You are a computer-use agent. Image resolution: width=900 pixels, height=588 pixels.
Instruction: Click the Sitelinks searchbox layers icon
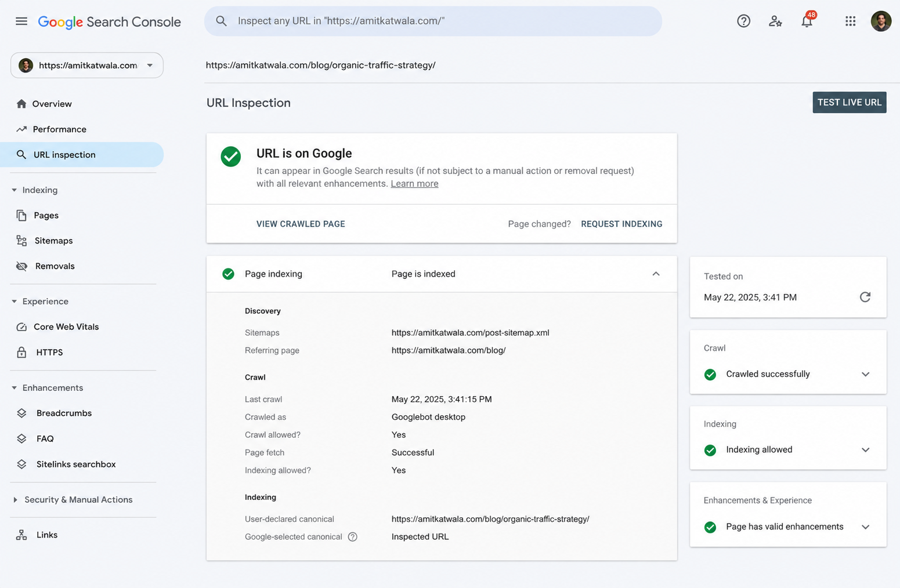click(21, 464)
